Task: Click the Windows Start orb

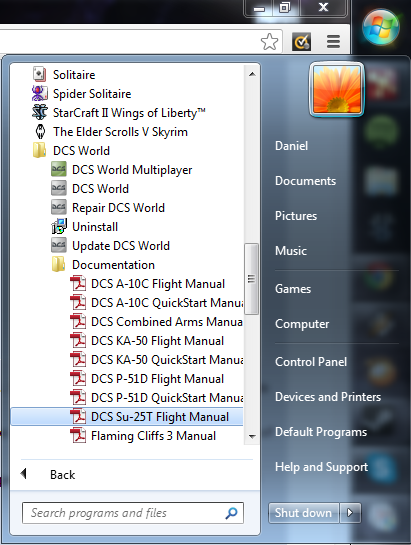Action: 381,27
